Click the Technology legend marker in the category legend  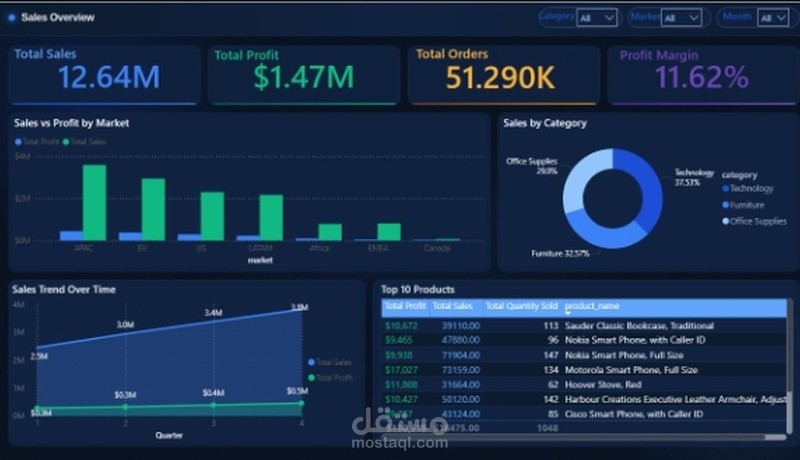(x=726, y=189)
